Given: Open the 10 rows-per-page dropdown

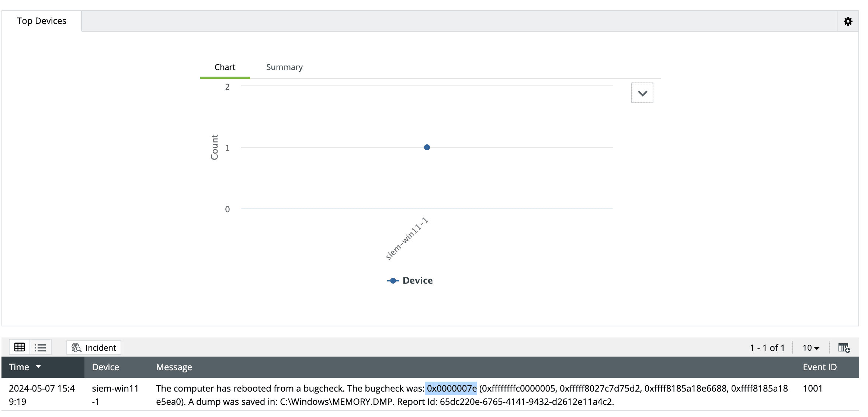Looking at the screenshot, I should tap(811, 348).
